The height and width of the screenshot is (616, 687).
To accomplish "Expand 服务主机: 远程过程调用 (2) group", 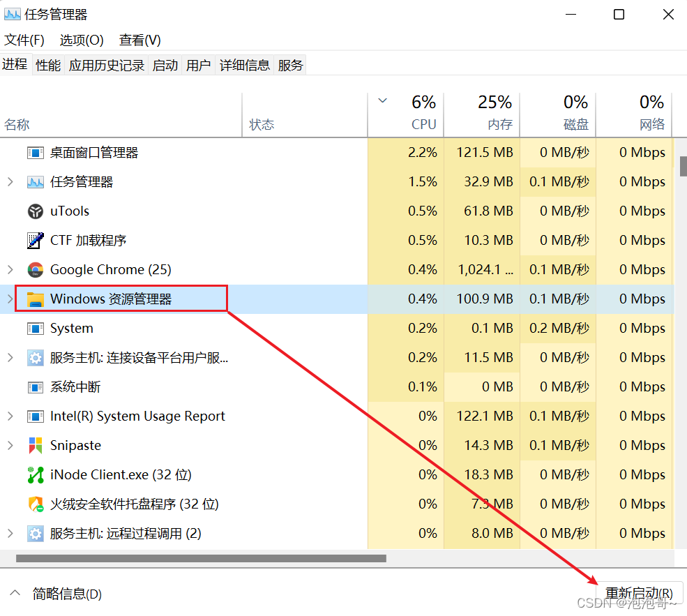I will tap(10, 534).
